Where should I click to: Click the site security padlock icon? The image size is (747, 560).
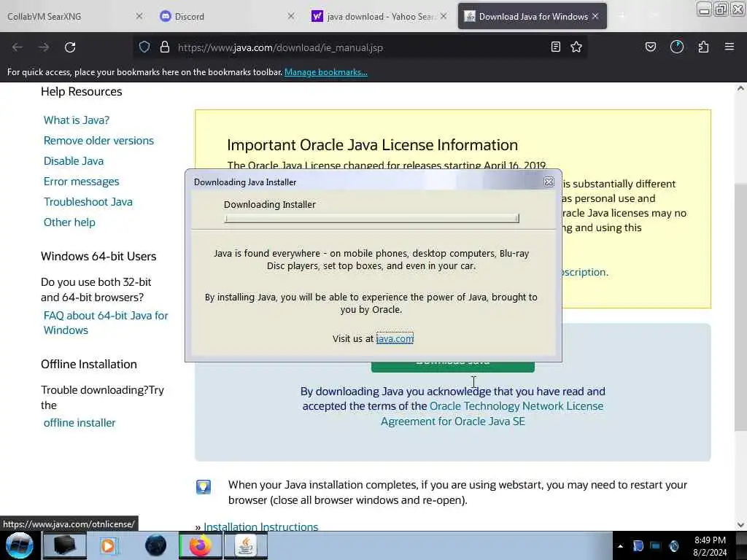tap(165, 47)
